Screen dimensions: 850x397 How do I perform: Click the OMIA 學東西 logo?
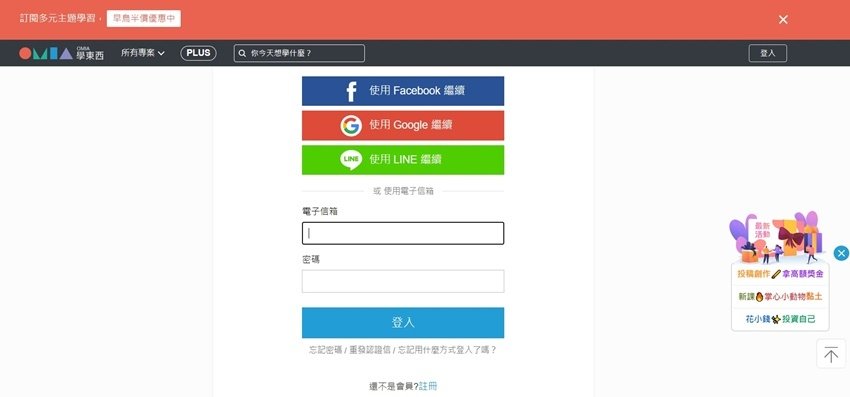61,53
